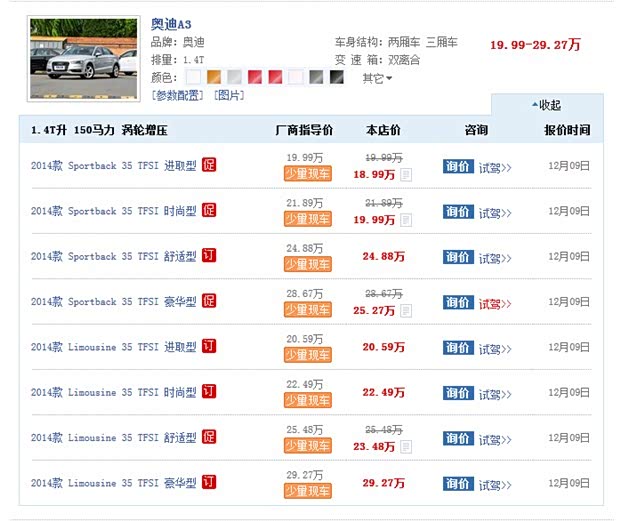Click the 促 promo icon for Limousine 舒适型
The width and height of the screenshot is (620, 521).
click(209, 436)
